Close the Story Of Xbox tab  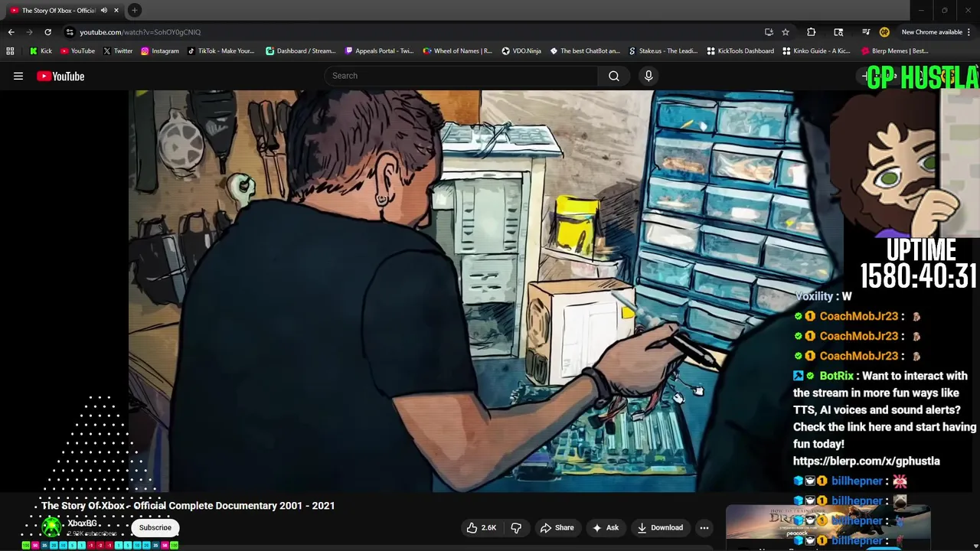tap(116, 10)
